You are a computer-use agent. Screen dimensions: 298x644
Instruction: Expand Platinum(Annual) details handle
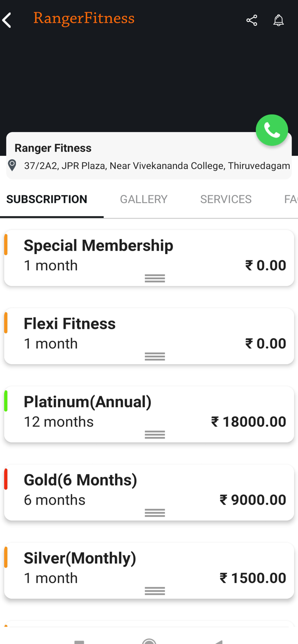tap(155, 434)
